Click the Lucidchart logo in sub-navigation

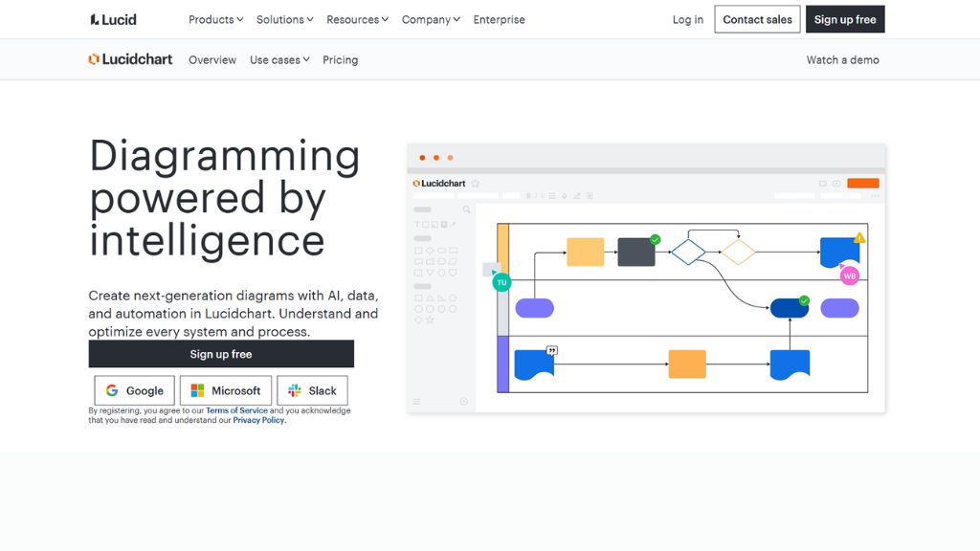pyautogui.click(x=130, y=59)
